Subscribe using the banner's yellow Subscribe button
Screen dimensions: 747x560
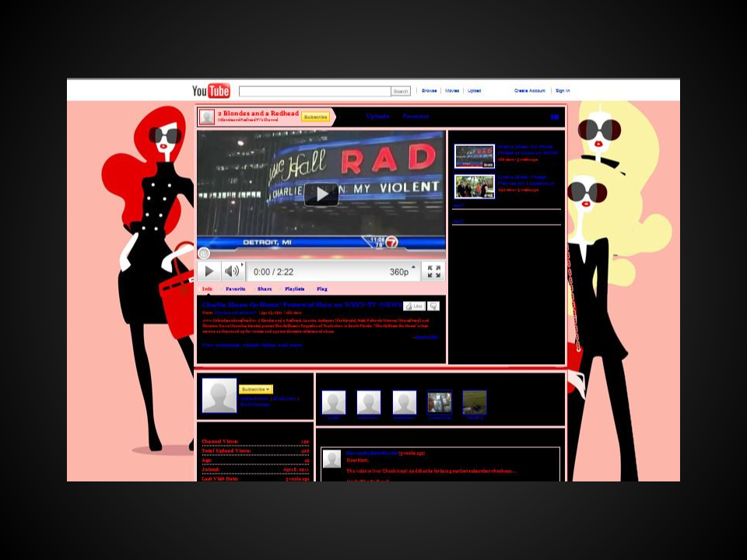tap(315, 117)
